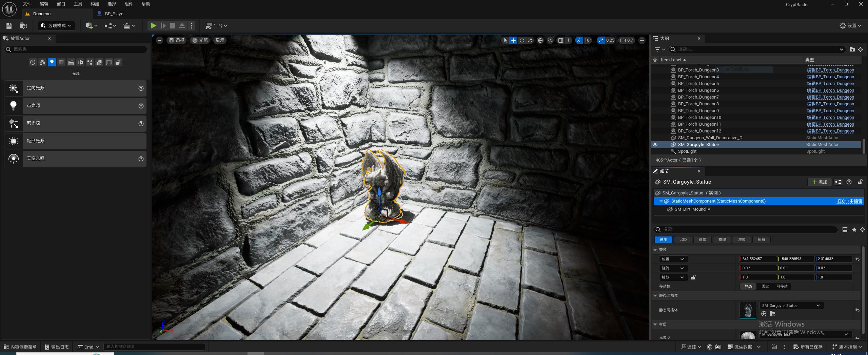Set mobility to Stationary (固定)
868x355 pixels.
(x=765, y=286)
